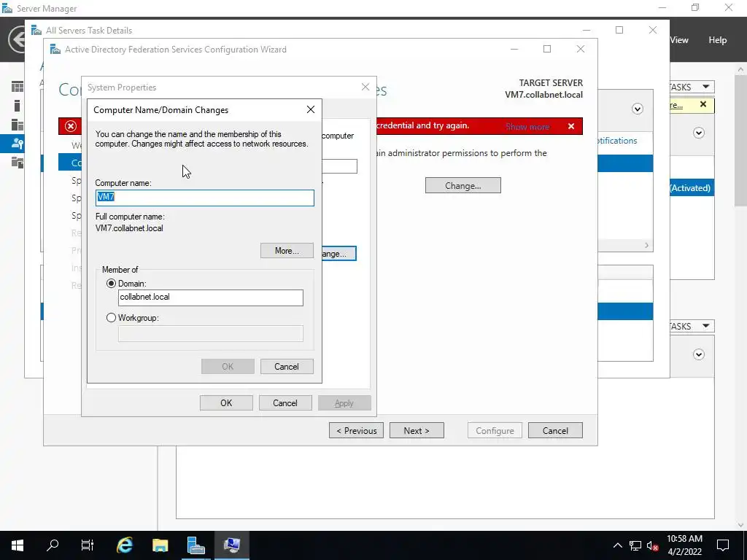Click the horizontal scrollbar right arrow in Task Details

(646, 245)
